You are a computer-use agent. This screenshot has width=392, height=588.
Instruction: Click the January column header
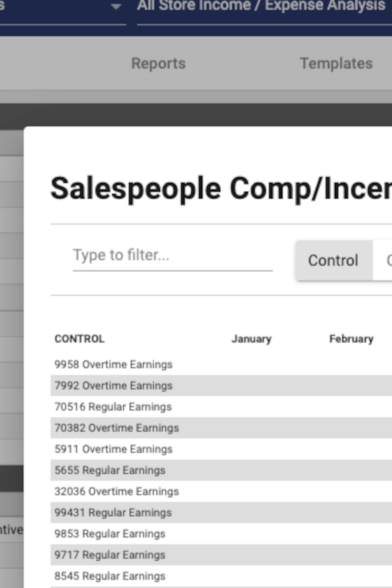click(x=251, y=339)
